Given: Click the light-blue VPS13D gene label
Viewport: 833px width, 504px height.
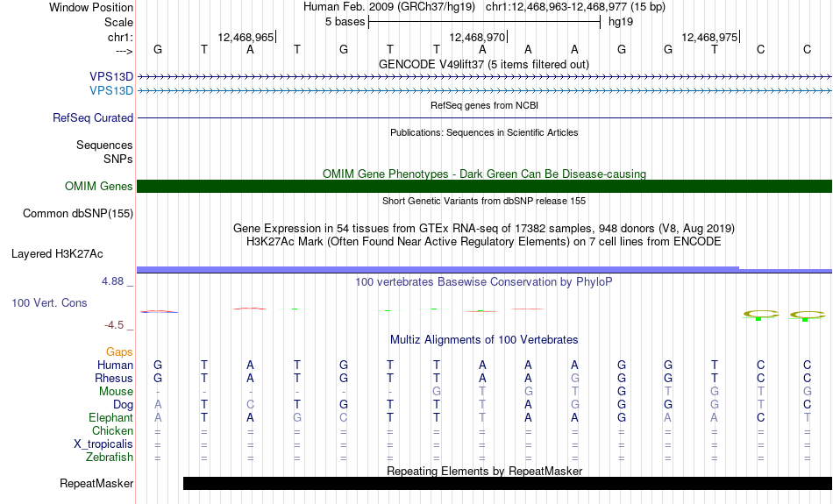Looking at the screenshot, I should (x=111, y=91).
